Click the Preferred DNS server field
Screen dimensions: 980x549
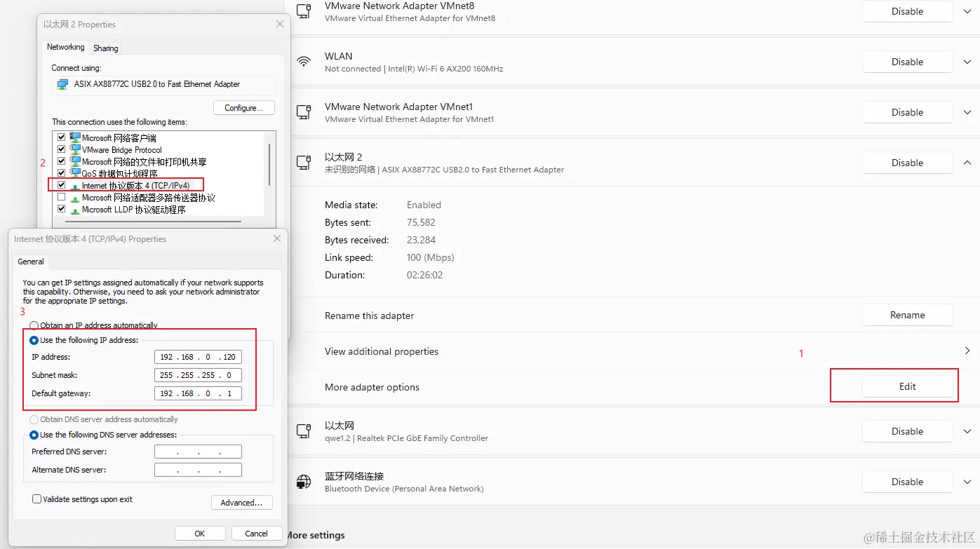pyautogui.click(x=198, y=452)
